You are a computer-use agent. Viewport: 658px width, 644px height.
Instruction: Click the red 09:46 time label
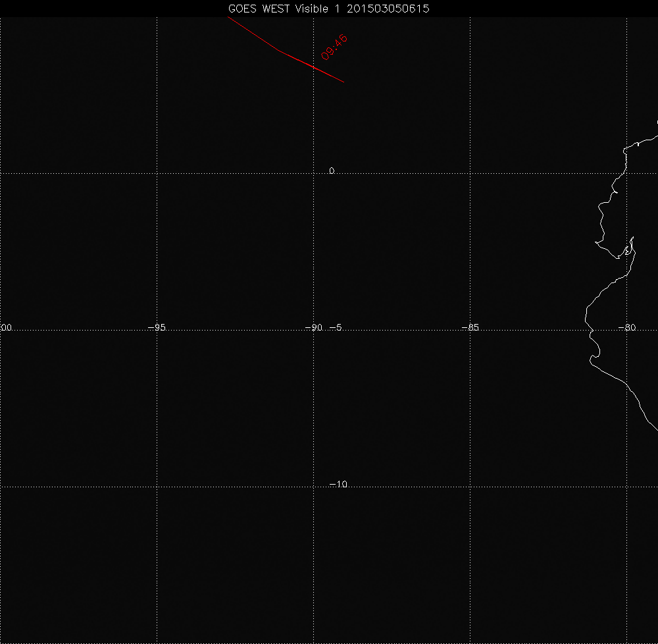point(334,47)
